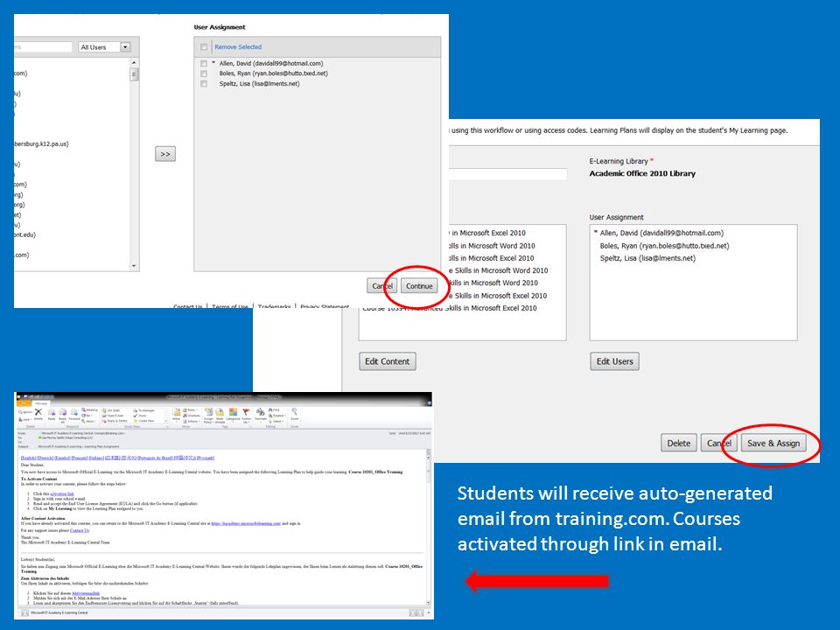Click the Delete learning plan button
840x630 pixels.
pyautogui.click(x=679, y=443)
